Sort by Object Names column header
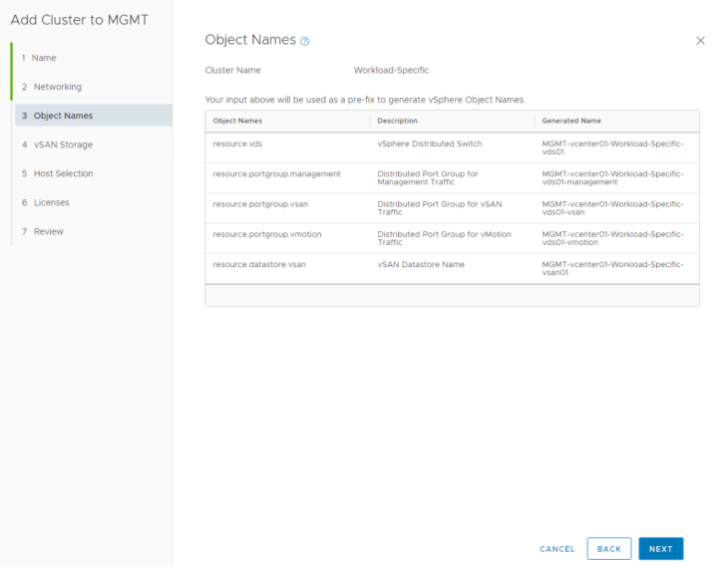728x567 pixels. point(237,121)
